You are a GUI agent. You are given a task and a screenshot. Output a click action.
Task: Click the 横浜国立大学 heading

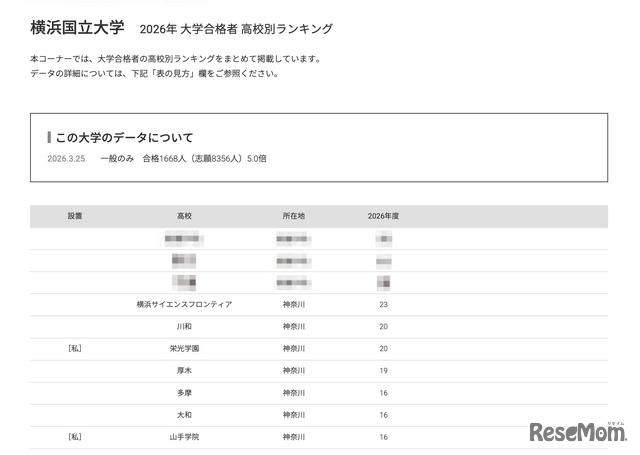click(77, 28)
